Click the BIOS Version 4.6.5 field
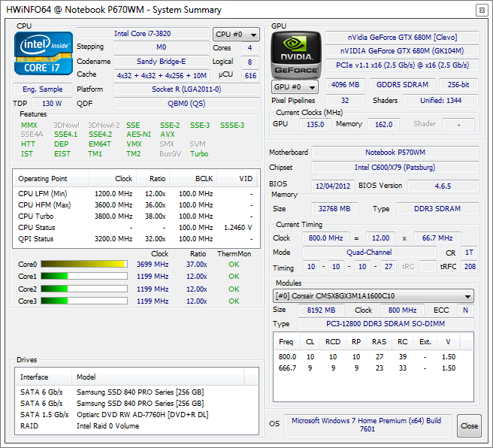493x448 pixels. pyautogui.click(x=443, y=186)
